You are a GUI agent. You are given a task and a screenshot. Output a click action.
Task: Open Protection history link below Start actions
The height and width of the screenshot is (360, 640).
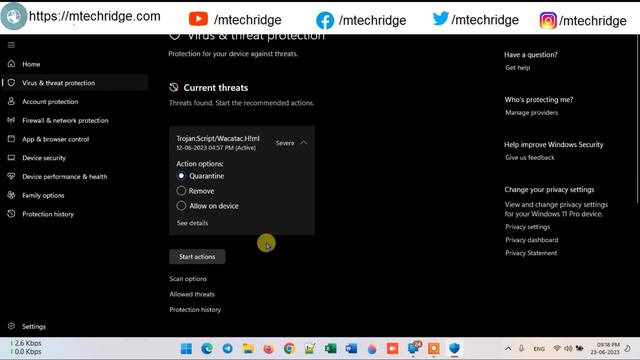point(195,310)
